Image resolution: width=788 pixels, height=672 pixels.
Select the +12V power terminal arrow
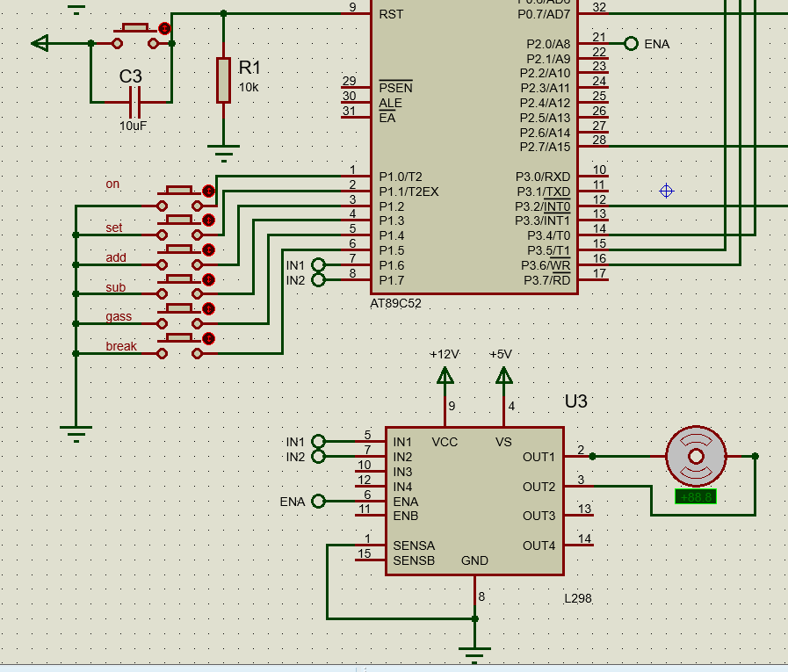445,376
